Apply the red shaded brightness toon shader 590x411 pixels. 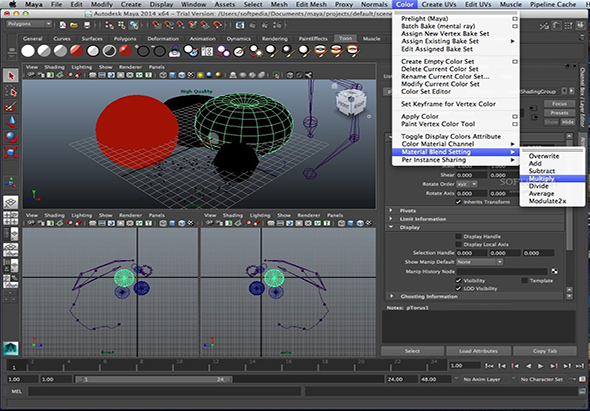(77, 51)
